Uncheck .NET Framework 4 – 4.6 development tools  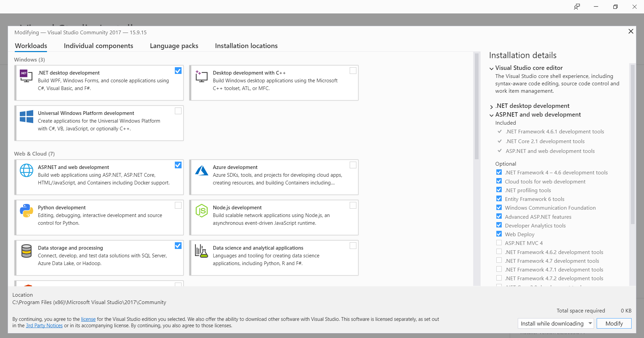tap(499, 172)
